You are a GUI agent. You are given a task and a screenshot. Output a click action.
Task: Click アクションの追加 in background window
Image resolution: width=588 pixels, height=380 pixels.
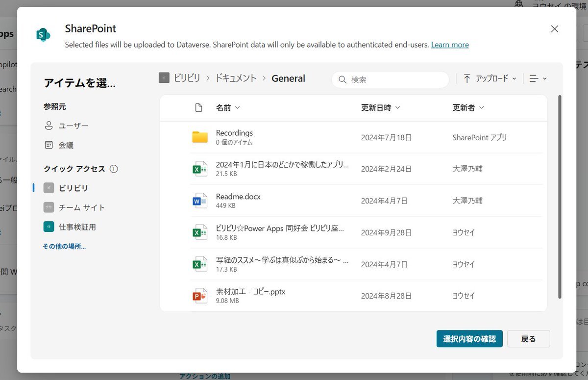point(205,376)
